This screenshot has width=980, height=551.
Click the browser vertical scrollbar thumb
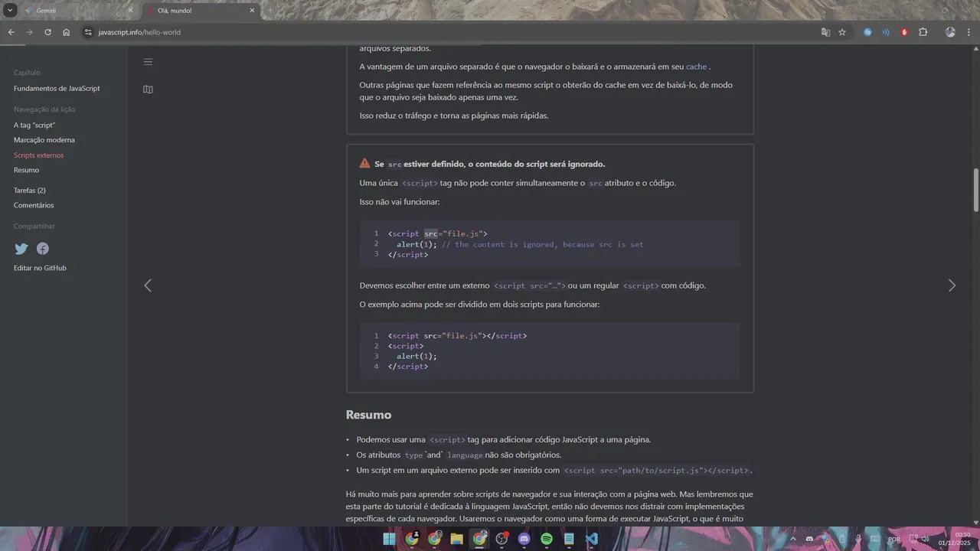[x=976, y=190]
